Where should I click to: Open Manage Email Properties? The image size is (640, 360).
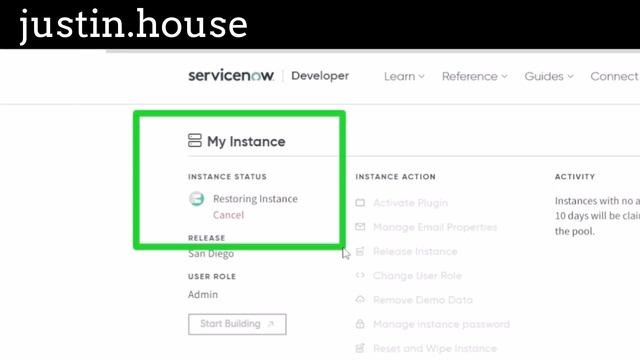[435, 227]
